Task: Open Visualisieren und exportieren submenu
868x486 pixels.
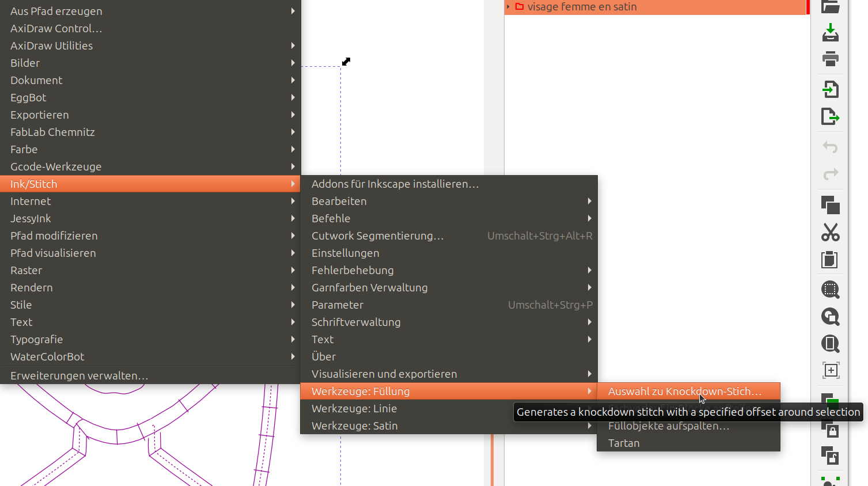Action: [x=449, y=374]
